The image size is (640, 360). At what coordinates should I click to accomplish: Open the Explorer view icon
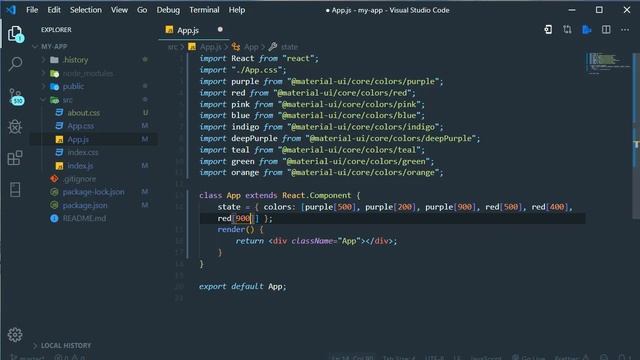[x=16, y=33]
